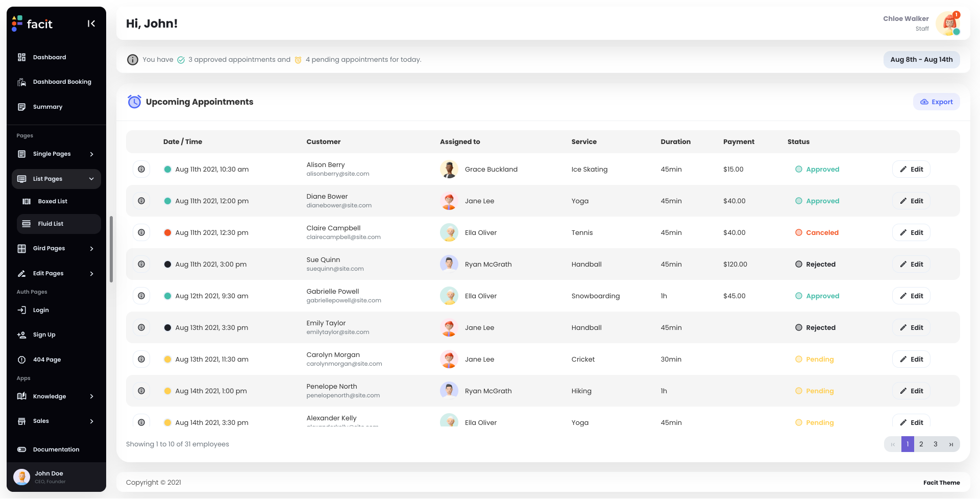Image resolution: width=980 pixels, height=499 pixels.
Task: Open the Knowledge app icon
Action: (x=21, y=396)
